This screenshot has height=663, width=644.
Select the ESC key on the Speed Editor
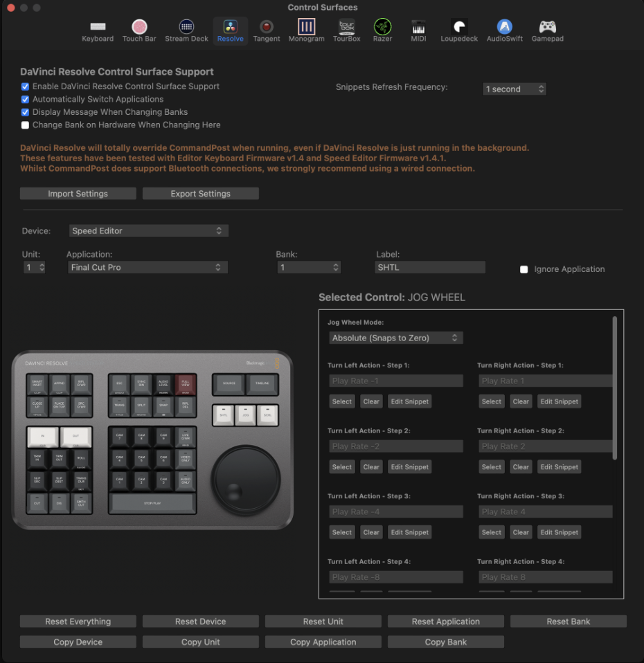(x=120, y=384)
